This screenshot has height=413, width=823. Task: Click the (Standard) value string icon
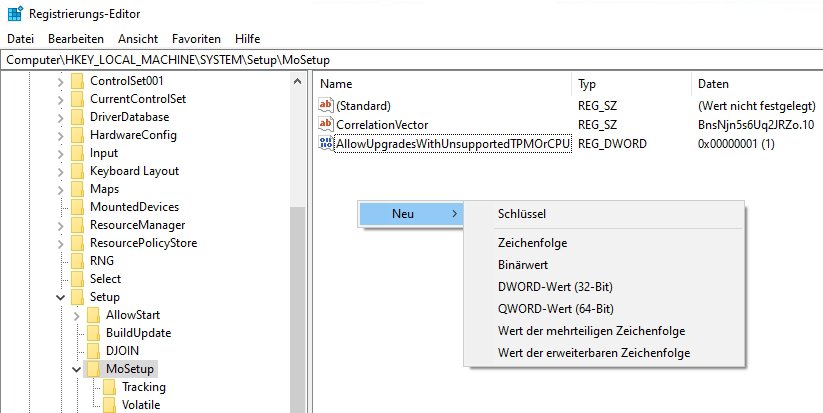326,106
